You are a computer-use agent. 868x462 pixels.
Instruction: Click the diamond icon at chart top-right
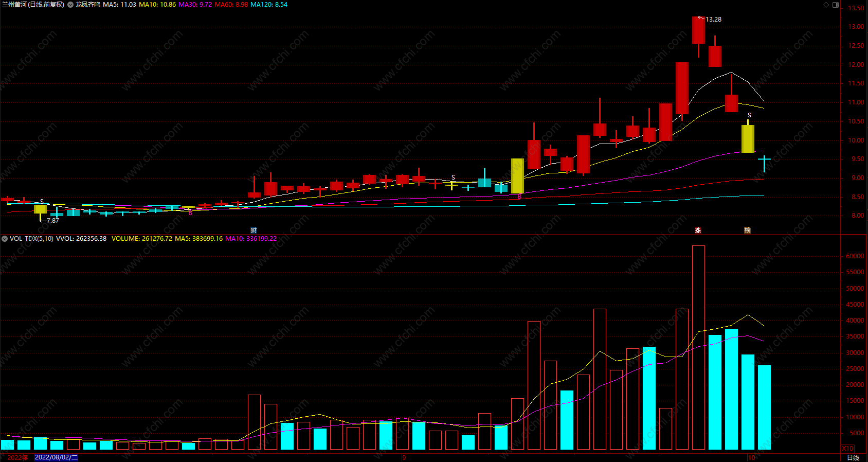coord(826,5)
